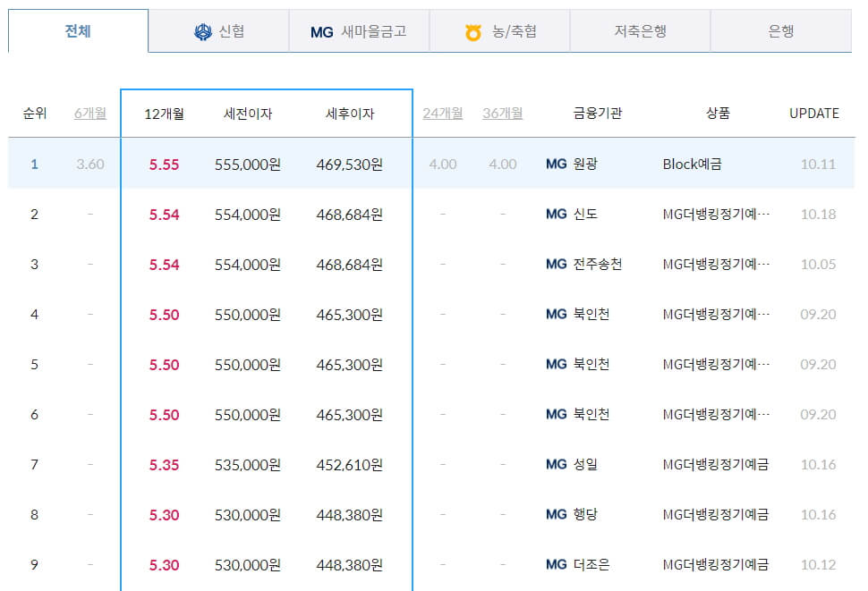Expand the truncated MG더뱅킹정기예 name in rank 4
Screen dimensions: 868x591
716,314
